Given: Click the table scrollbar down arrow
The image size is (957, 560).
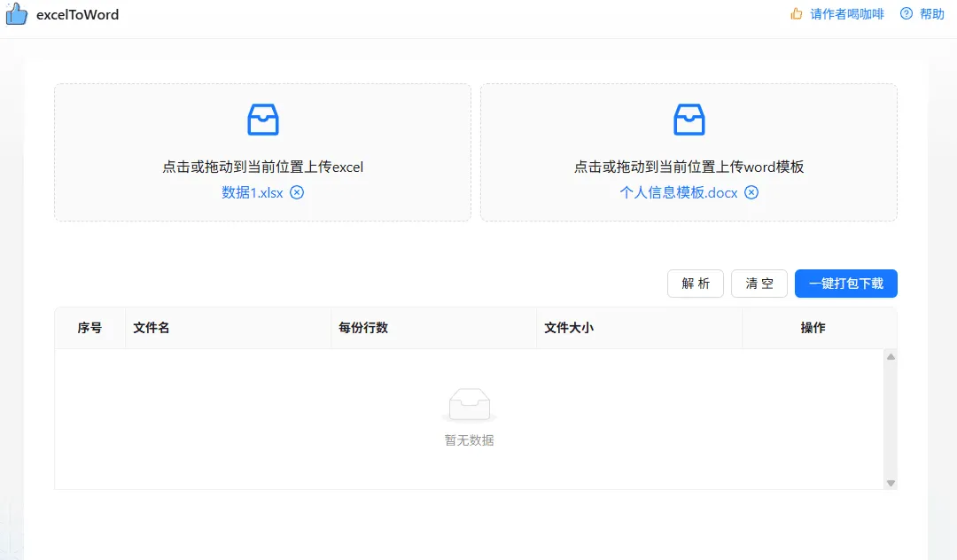Looking at the screenshot, I should pyautogui.click(x=891, y=483).
